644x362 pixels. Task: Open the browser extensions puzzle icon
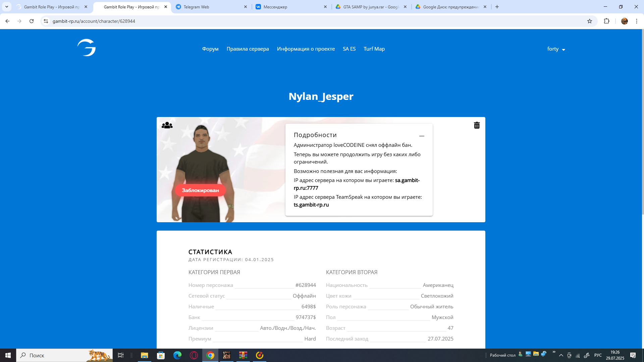(x=606, y=21)
